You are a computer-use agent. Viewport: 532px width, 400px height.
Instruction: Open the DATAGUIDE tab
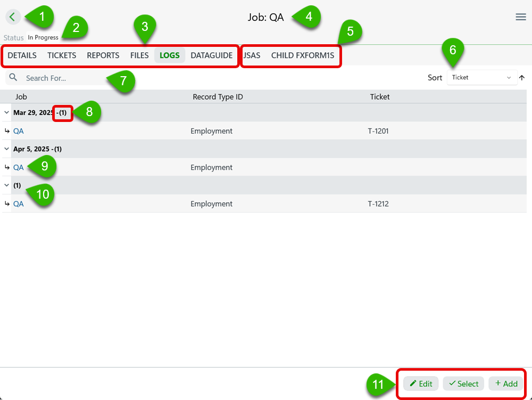point(212,55)
